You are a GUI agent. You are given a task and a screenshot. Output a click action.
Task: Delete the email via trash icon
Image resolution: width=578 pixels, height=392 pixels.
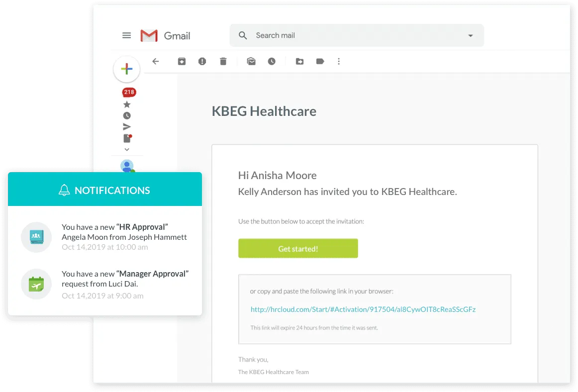pos(223,61)
